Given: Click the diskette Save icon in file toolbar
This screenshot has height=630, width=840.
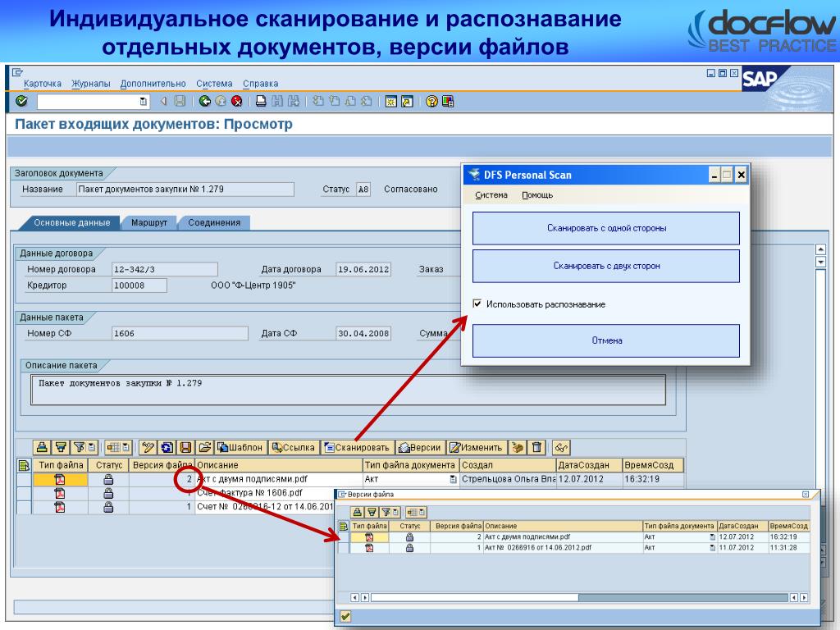Looking at the screenshot, I should pyautogui.click(x=185, y=447).
